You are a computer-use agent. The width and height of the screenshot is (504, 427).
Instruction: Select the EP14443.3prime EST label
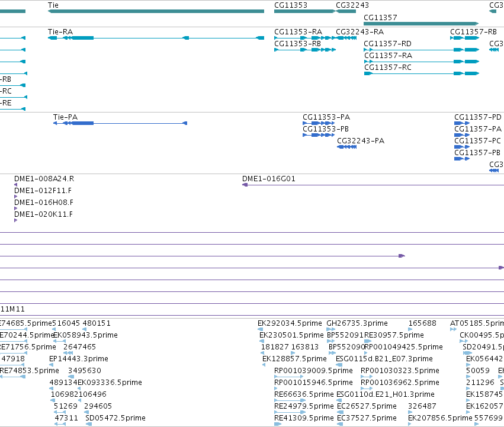click(79, 359)
